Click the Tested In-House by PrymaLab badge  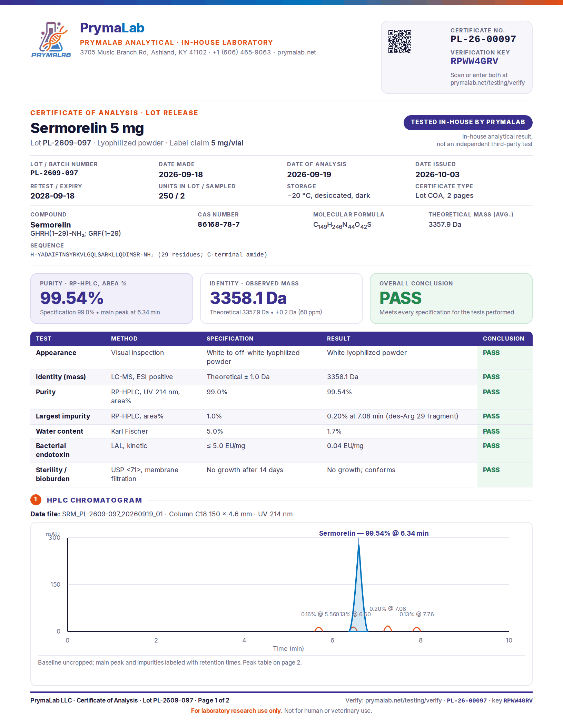pos(468,122)
